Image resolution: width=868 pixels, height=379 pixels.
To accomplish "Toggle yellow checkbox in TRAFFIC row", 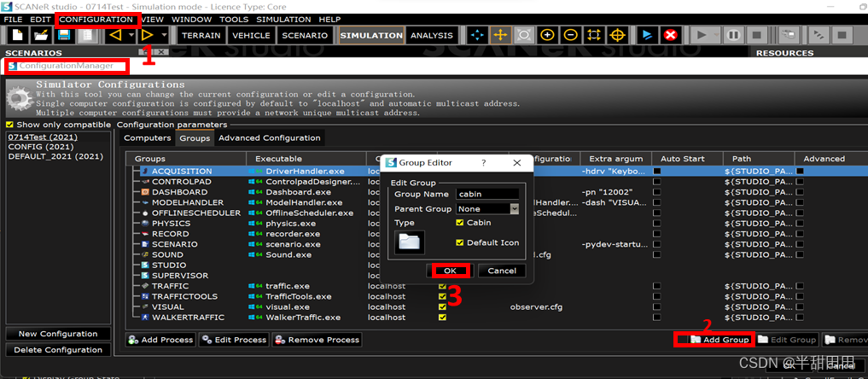I will tap(442, 286).
